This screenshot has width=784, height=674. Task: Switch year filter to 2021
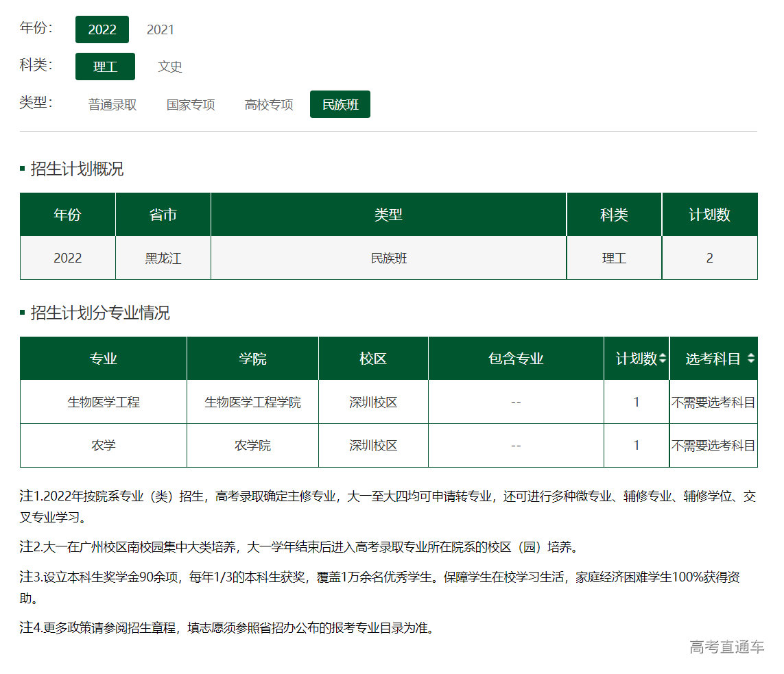[x=161, y=29]
